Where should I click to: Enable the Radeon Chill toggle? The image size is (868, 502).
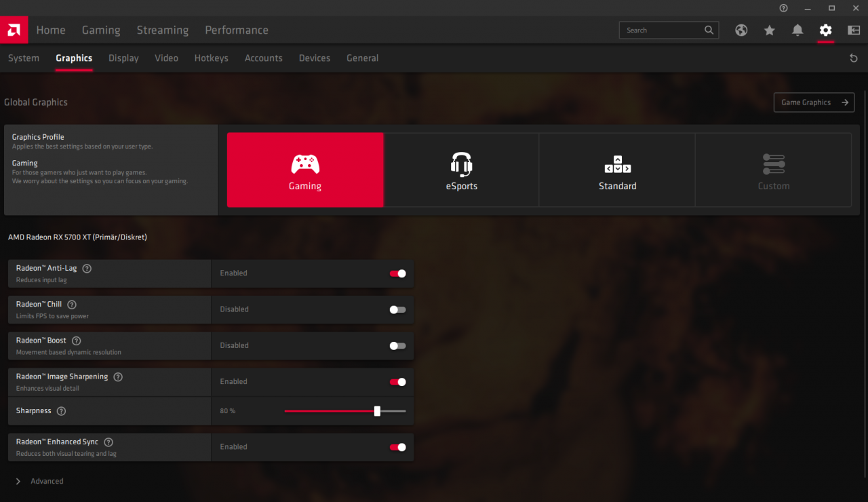point(397,309)
